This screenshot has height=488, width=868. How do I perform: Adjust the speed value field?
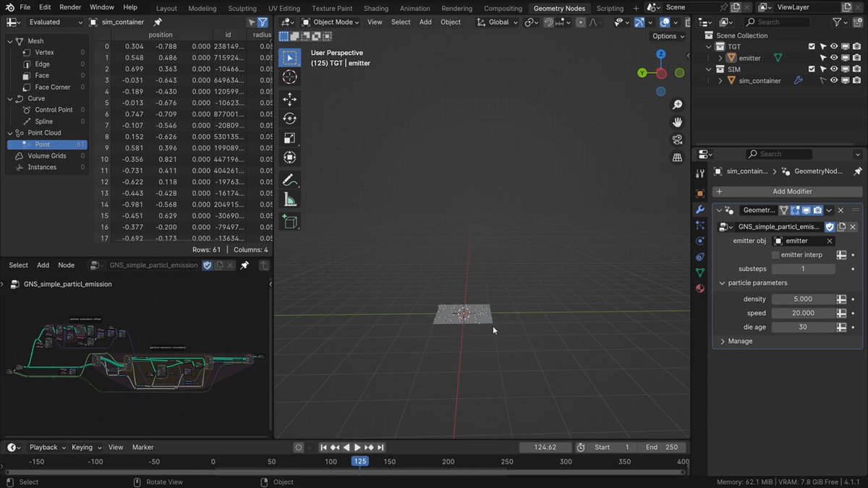(803, 313)
